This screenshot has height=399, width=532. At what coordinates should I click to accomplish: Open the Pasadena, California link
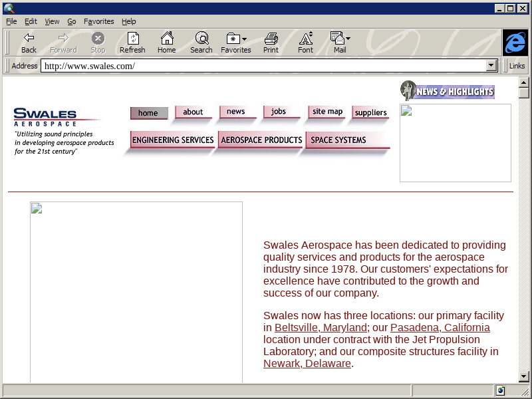tap(440, 328)
